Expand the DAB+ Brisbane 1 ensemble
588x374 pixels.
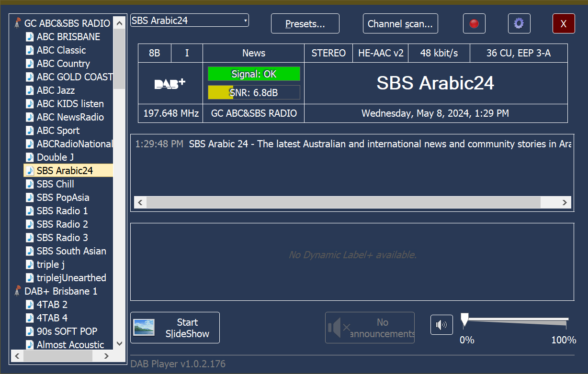point(61,291)
